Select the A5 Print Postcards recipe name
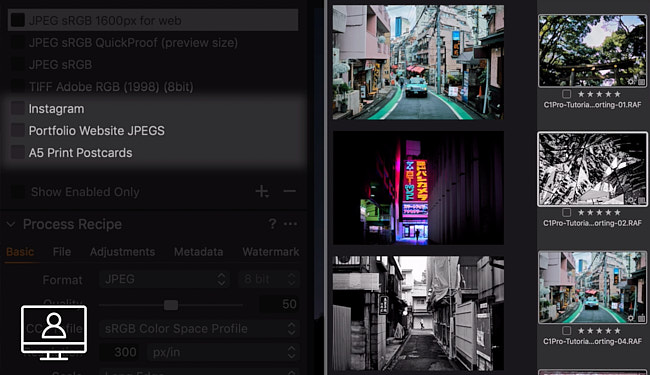The width and height of the screenshot is (650, 375). click(80, 152)
